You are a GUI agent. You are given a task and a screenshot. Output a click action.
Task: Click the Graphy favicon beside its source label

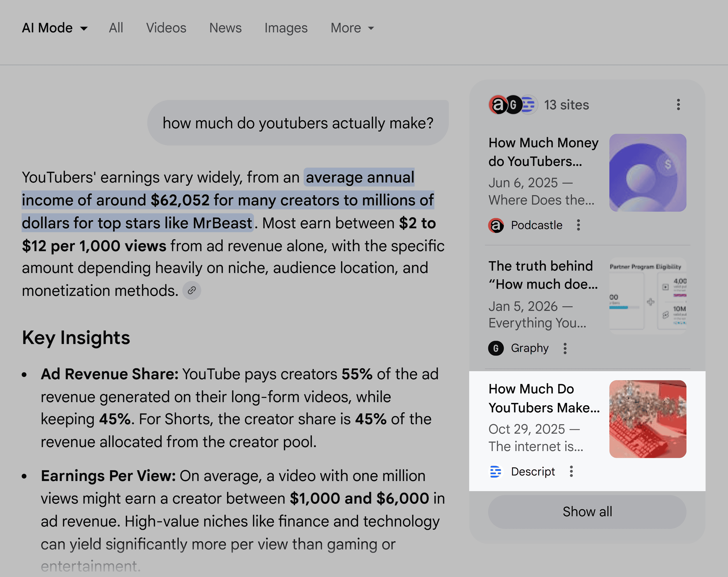click(495, 348)
